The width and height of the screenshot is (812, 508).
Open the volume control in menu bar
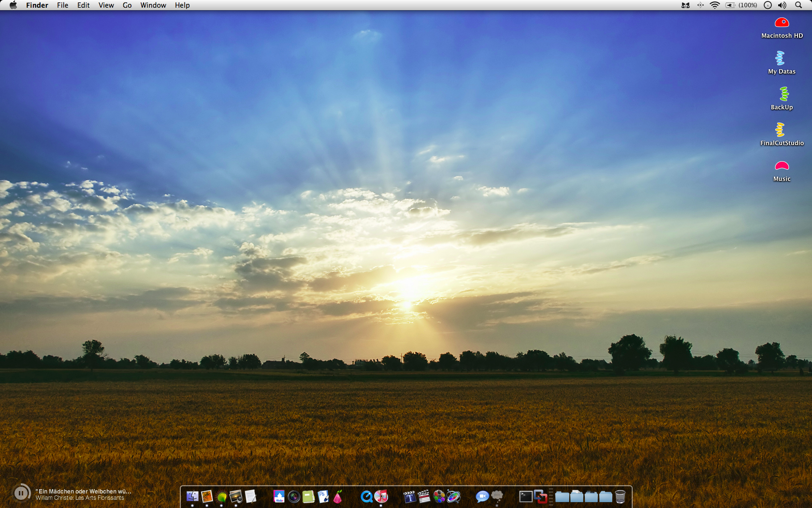(x=782, y=5)
